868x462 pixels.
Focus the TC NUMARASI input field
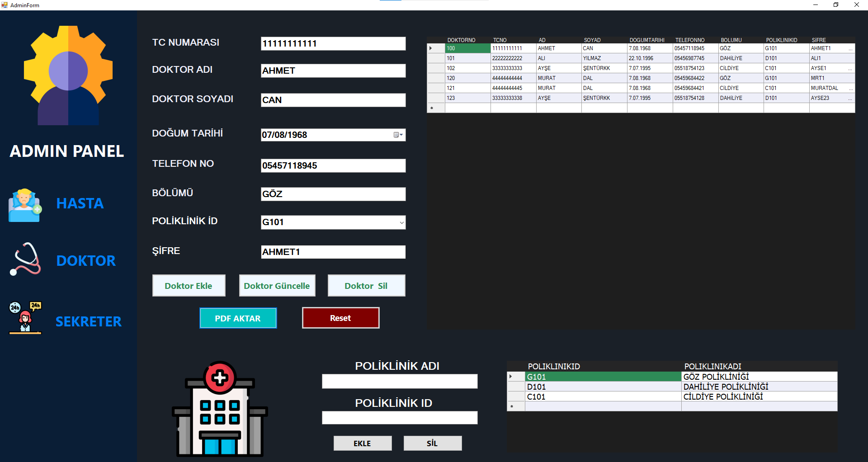pyautogui.click(x=333, y=43)
